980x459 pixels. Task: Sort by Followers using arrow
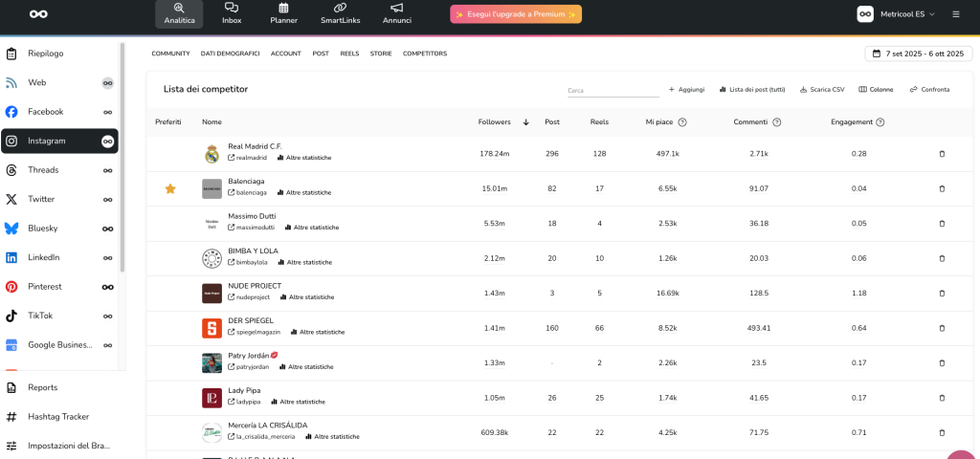coord(525,122)
